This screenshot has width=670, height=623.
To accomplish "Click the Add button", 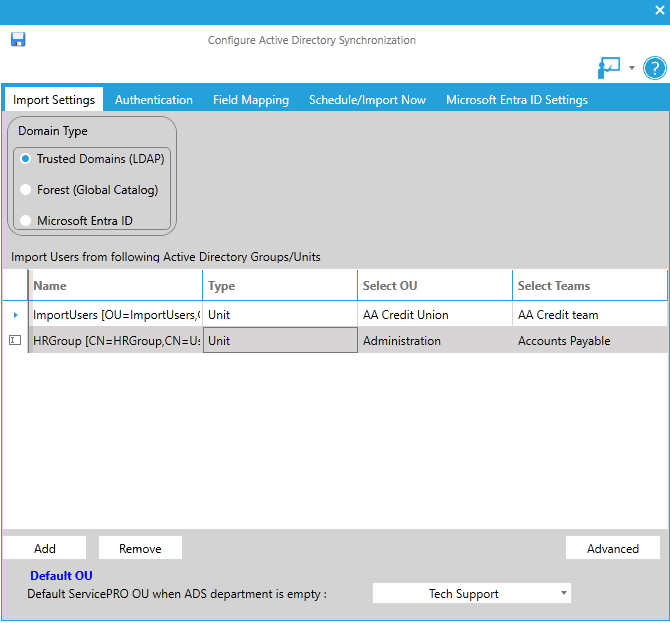I will [x=44, y=548].
